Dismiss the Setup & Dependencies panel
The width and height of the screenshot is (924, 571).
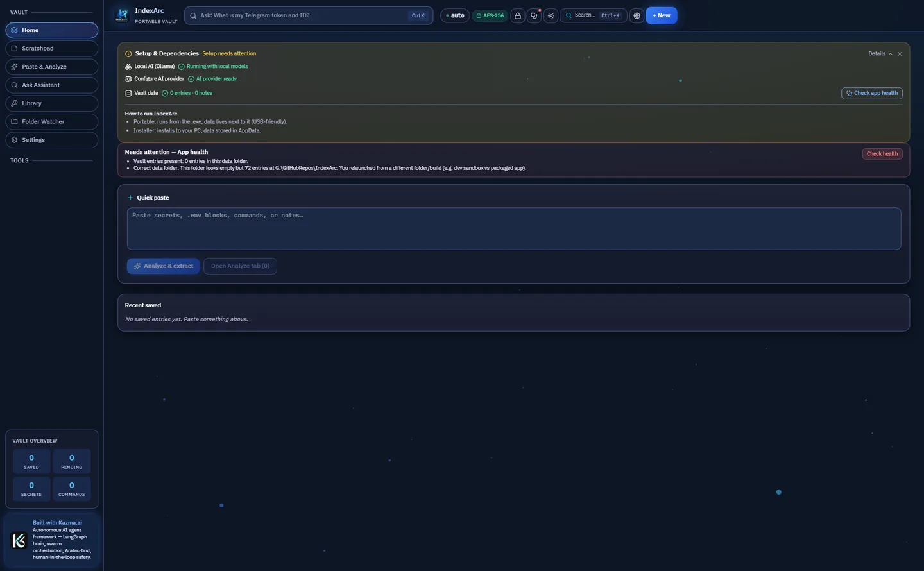click(x=900, y=54)
